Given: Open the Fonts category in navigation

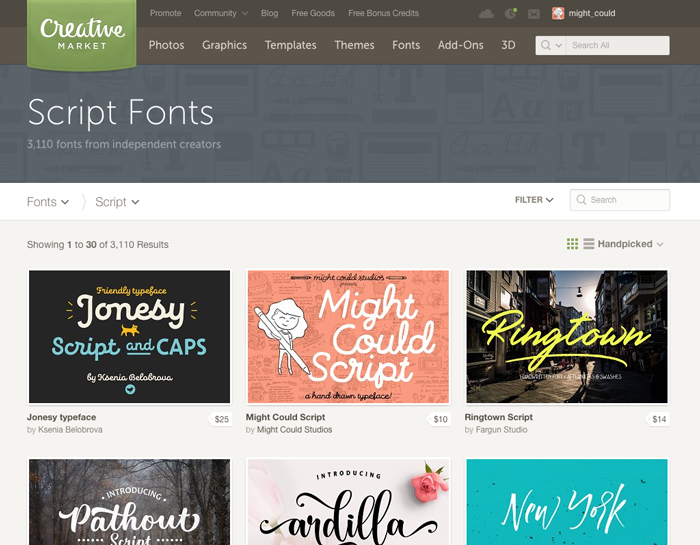Looking at the screenshot, I should point(406,45).
